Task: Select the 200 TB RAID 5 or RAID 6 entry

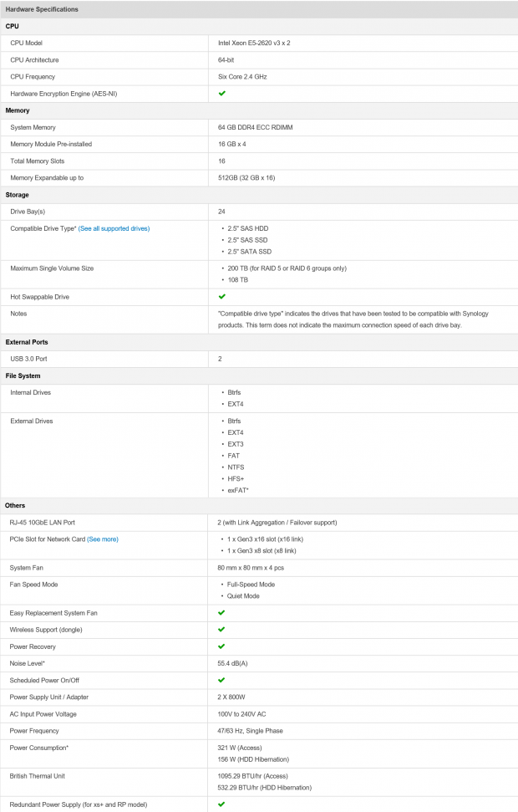Action: tap(287, 268)
